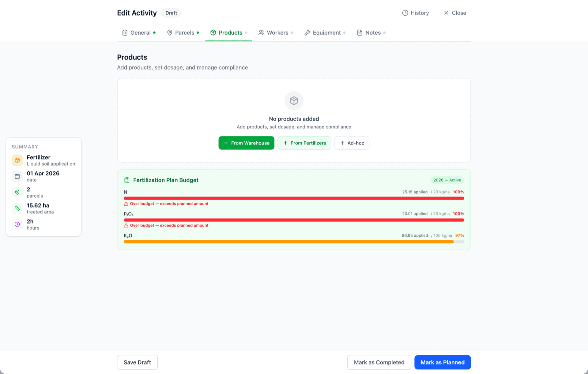Viewport: 588px width, 374px height.
Task: Switch to the General tab
Action: [x=139, y=33]
